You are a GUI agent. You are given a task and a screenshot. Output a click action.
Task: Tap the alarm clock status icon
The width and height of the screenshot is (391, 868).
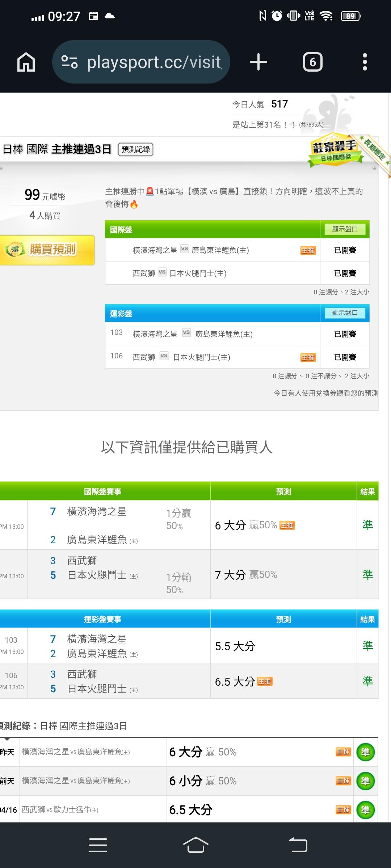coord(277,16)
